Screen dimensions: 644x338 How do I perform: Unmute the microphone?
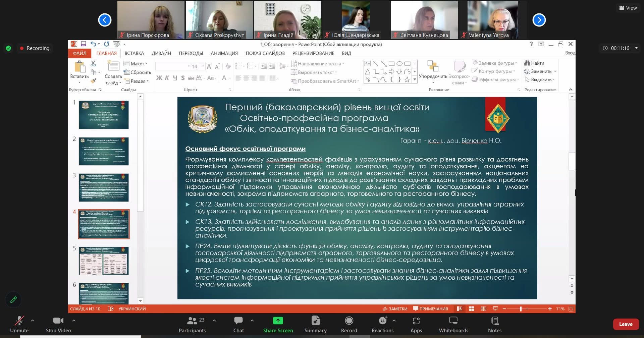click(x=19, y=324)
